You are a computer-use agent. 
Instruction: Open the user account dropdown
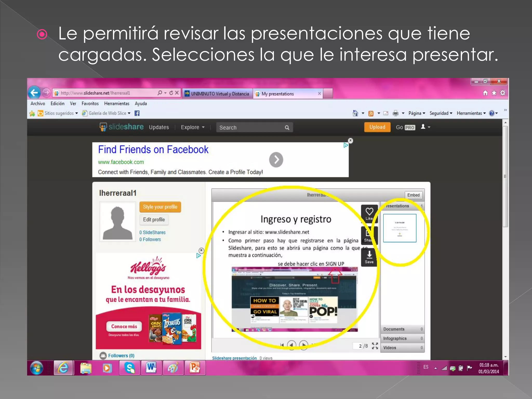coord(425,127)
